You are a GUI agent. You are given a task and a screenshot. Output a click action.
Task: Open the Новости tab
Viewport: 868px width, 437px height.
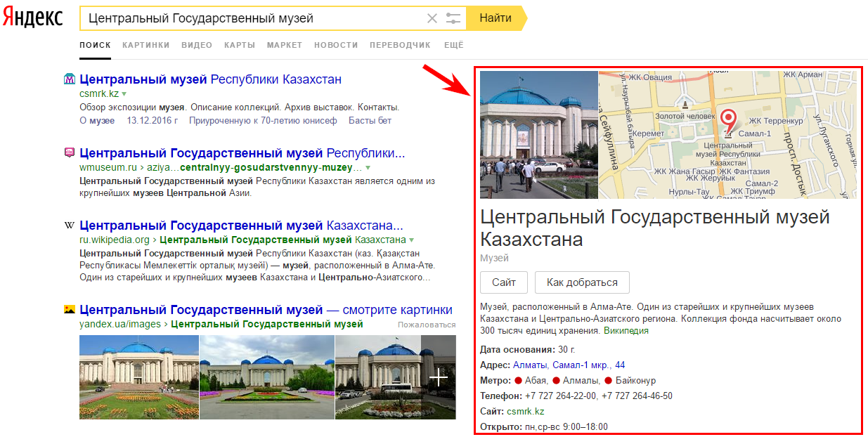click(336, 45)
